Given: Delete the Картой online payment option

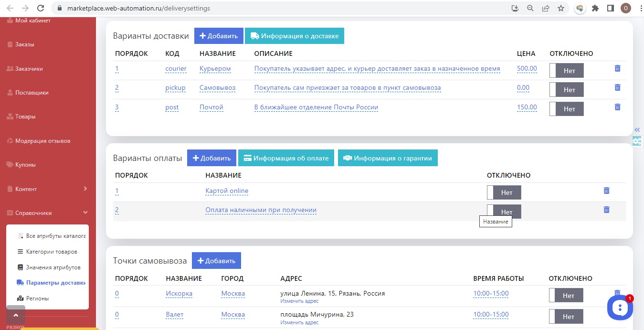Looking at the screenshot, I should 606,191.
